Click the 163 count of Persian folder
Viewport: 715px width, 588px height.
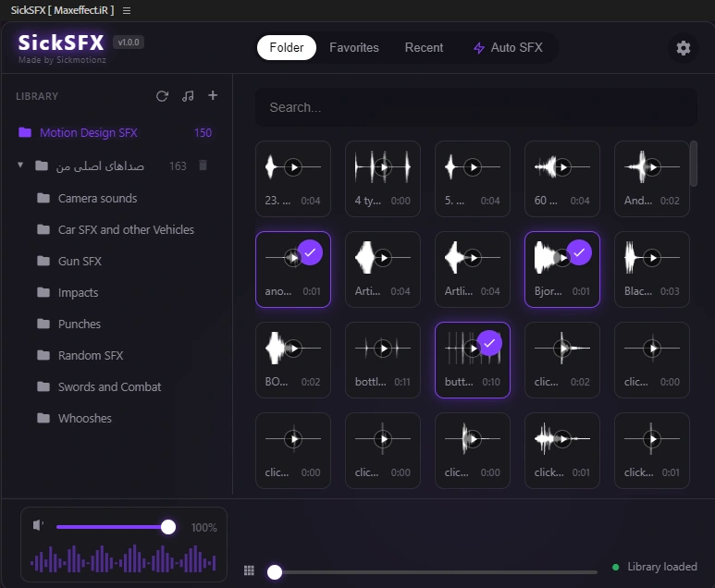tap(178, 165)
